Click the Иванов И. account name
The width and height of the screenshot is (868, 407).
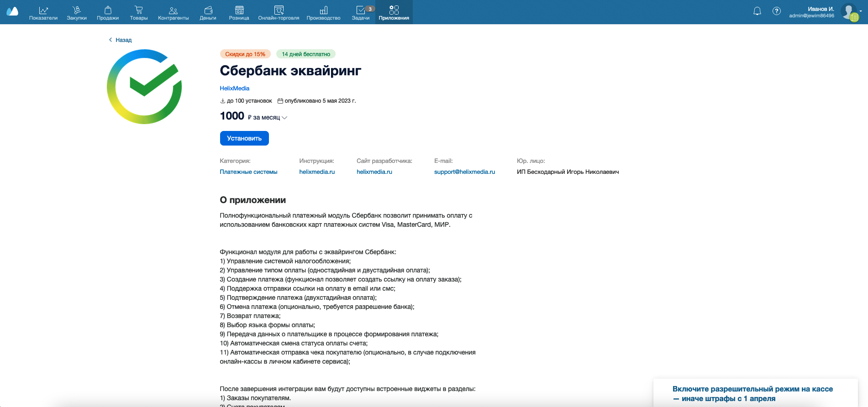point(821,9)
